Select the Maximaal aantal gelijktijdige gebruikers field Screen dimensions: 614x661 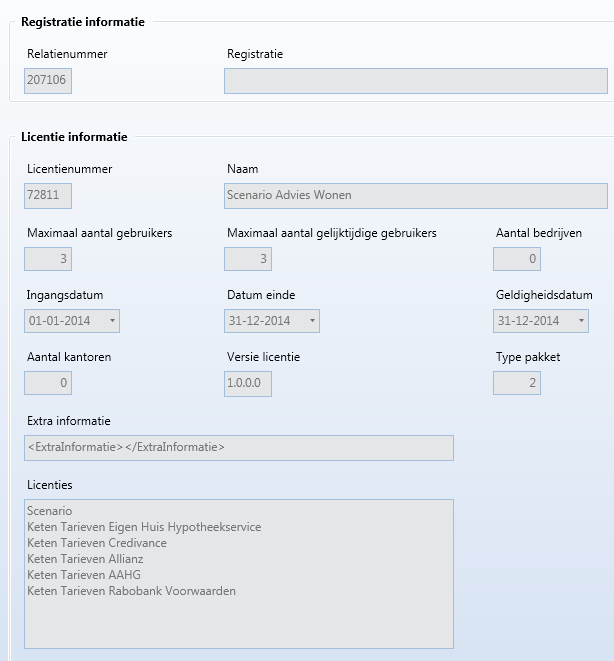tap(248, 259)
